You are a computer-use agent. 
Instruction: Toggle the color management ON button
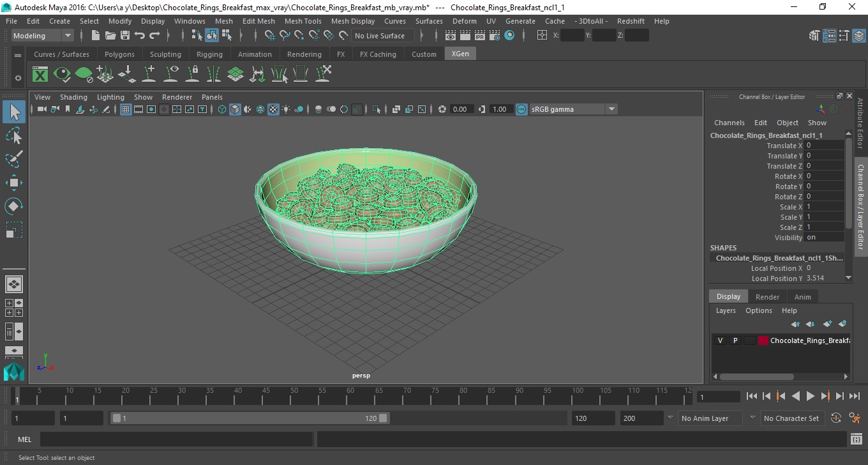pyautogui.click(x=521, y=109)
